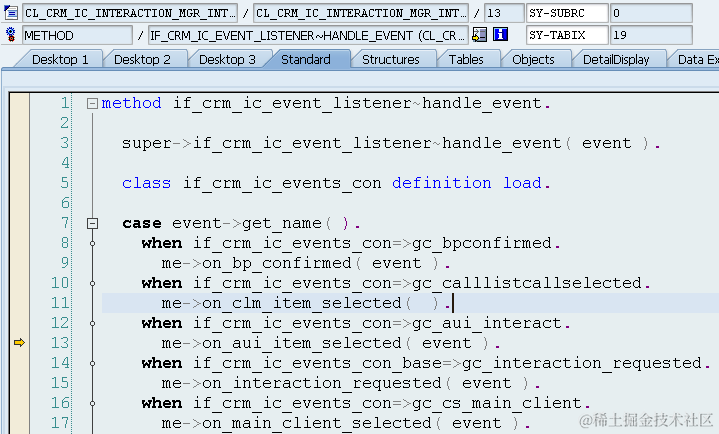Click the blue information icon
Image resolution: width=719 pixels, height=434 pixels.
(500, 34)
